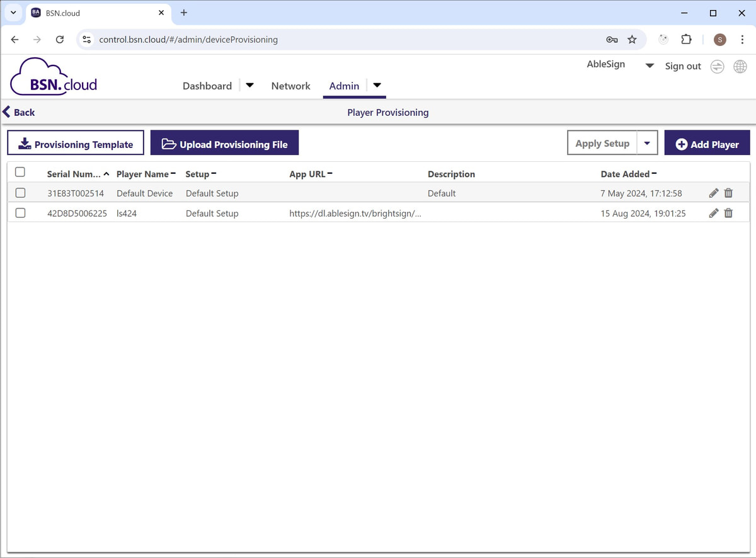
Task: Check the row checkbox for Default Device
Action: click(x=20, y=193)
